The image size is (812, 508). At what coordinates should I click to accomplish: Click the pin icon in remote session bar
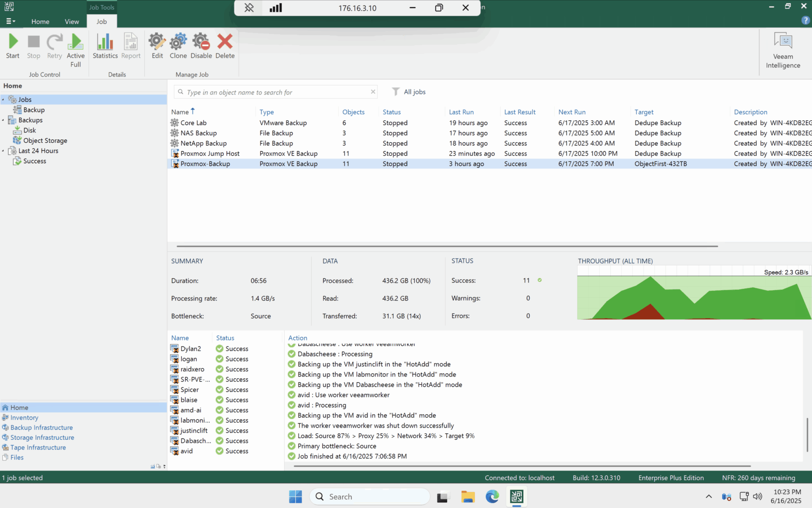point(249,8)
